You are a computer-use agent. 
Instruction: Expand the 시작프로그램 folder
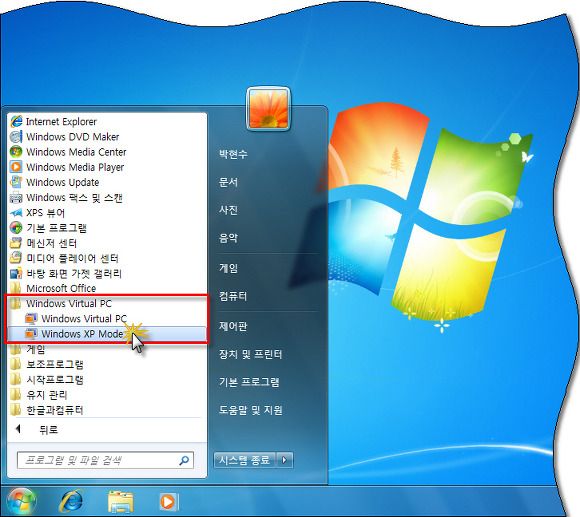[47, 379]
